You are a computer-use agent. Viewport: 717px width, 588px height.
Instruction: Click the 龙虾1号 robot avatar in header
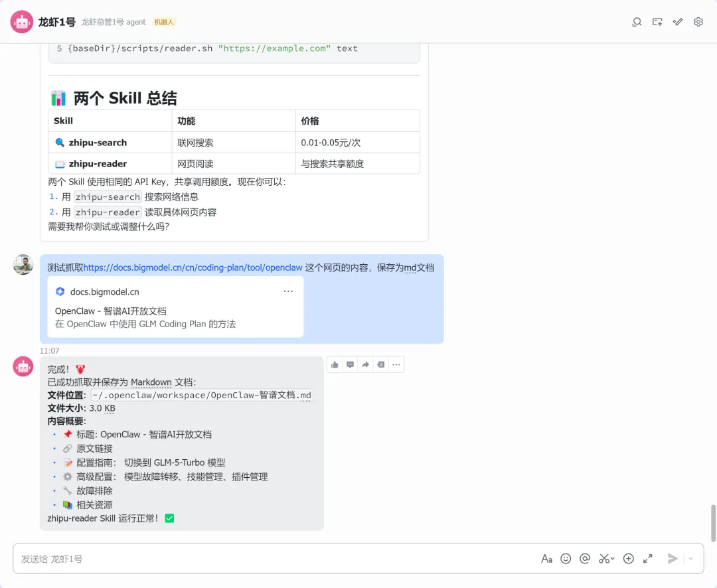point(22,22)
